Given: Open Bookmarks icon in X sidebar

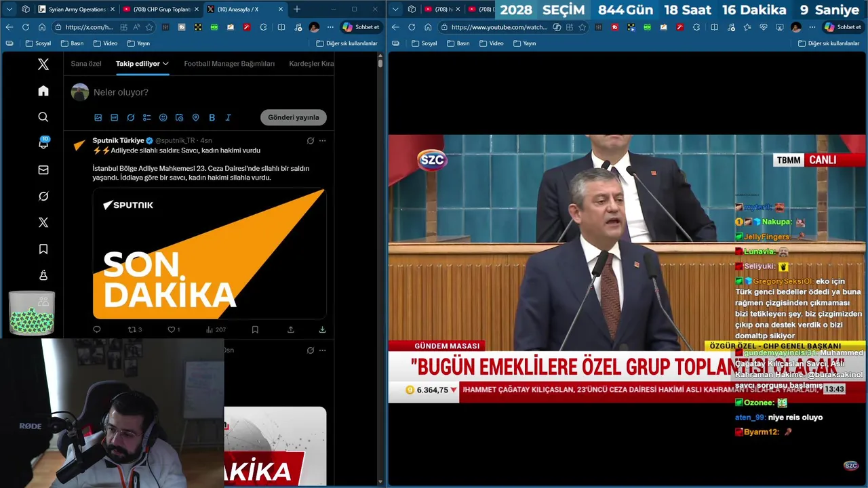Looking at the screenshot, I should click(43, 249).
